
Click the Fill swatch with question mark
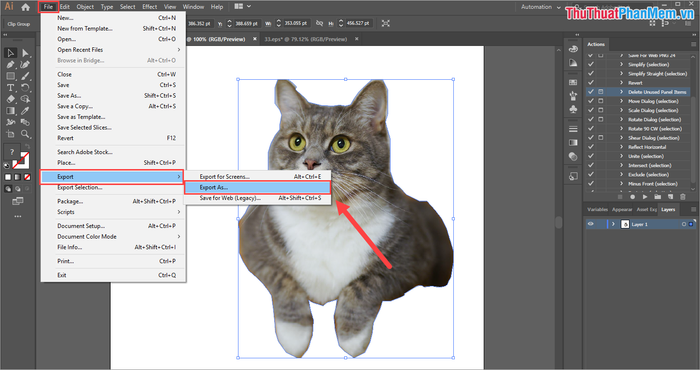(12, 152)
